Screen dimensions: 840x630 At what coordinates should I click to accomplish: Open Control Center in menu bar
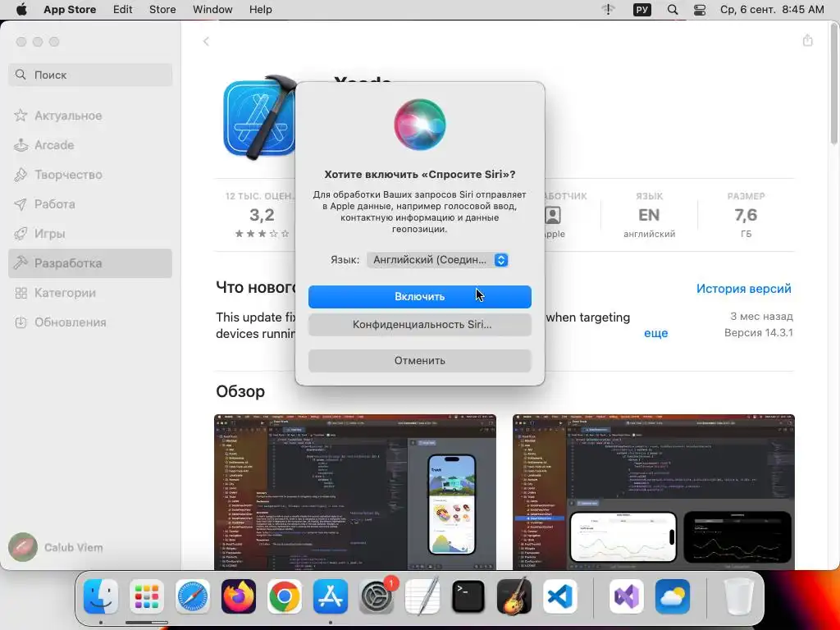[700, 10]
